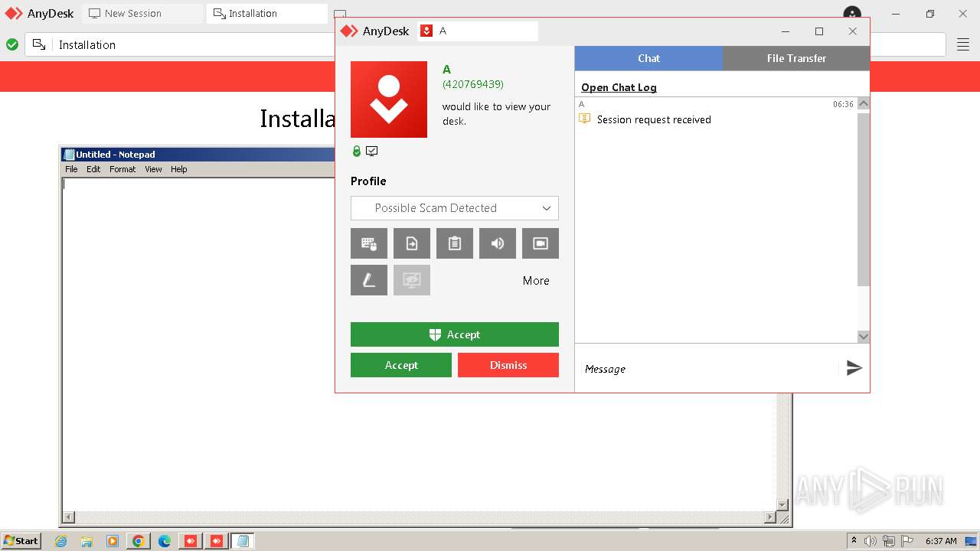Click the volume tray icon
Image resolution: width=980 pixels, height=551 pixels.
pos(871,541)
